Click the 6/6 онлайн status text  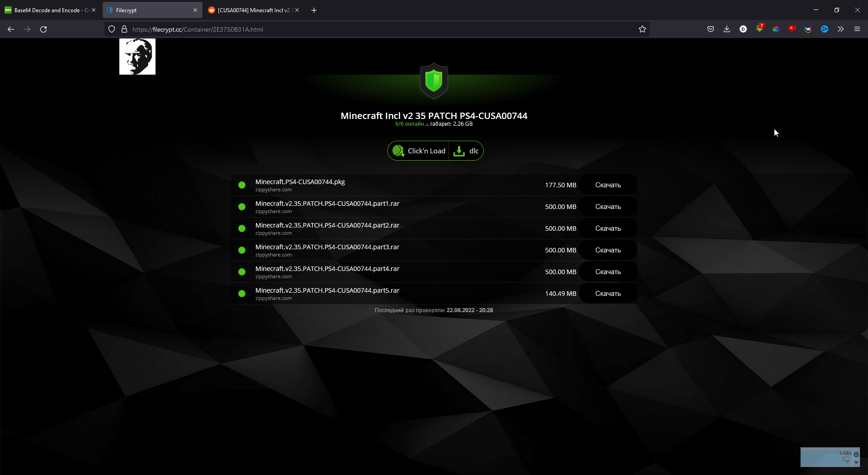[410, 124]
